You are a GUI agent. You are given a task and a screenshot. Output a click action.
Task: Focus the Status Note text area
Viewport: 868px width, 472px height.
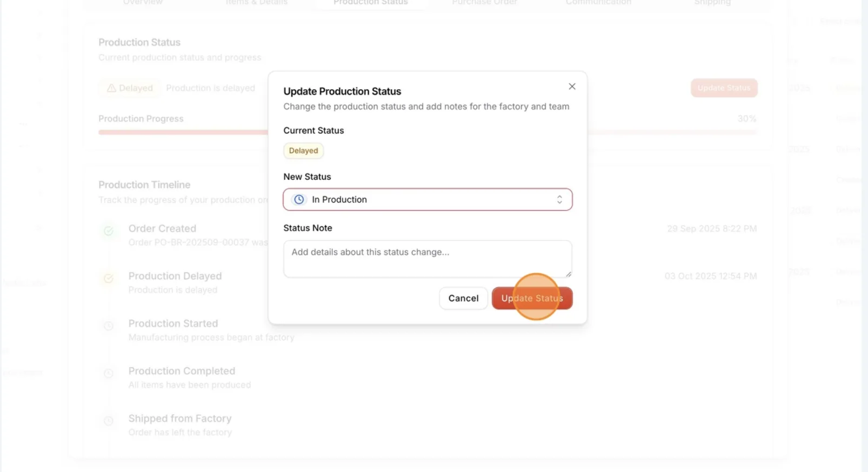pos(428,259)
